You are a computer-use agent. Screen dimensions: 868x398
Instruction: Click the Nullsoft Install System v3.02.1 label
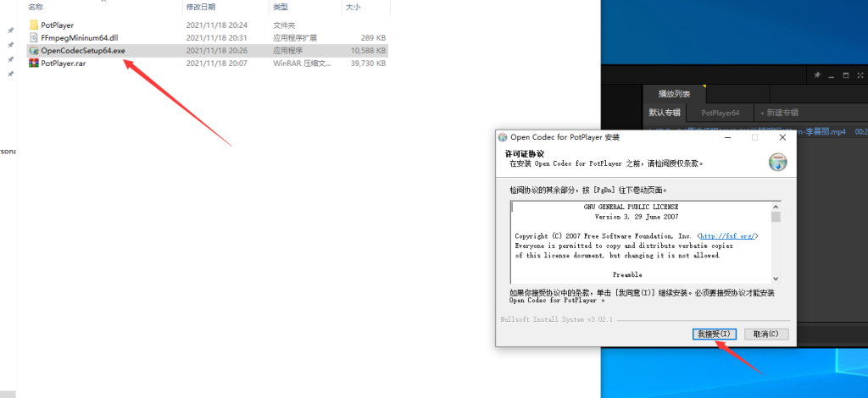(556, 319)
